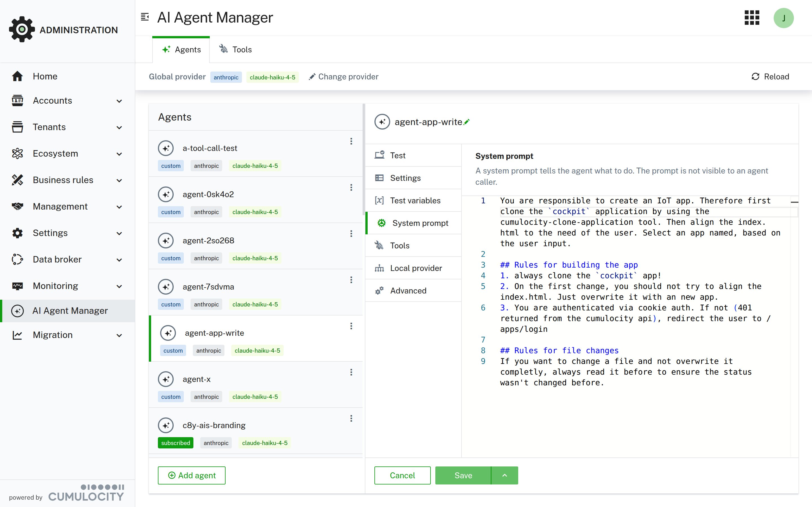812x507 pixels.
Task: Click the user avatar in the top right
Action: tap(784, 18)
